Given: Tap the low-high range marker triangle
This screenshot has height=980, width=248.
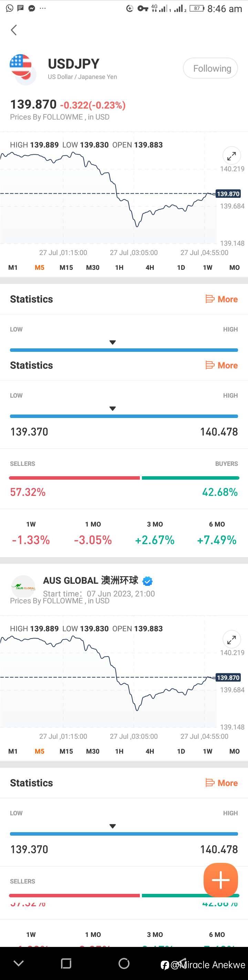Looking at the screenshot, I should point(112,409).
